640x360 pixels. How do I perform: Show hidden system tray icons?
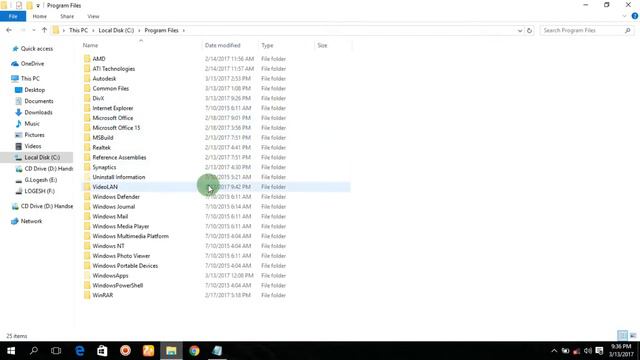(x=554, y=351)
